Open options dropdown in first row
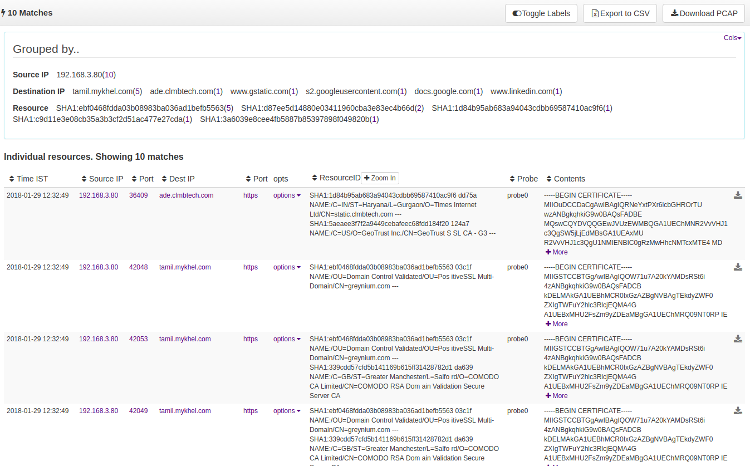The image size is (750, 466). point(287,196)
